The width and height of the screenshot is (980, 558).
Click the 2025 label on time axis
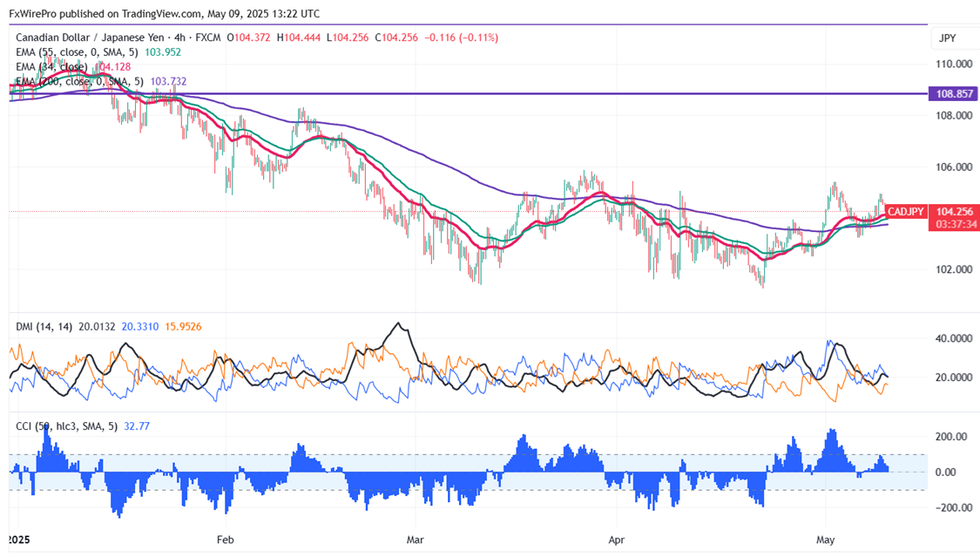[19, 540]
